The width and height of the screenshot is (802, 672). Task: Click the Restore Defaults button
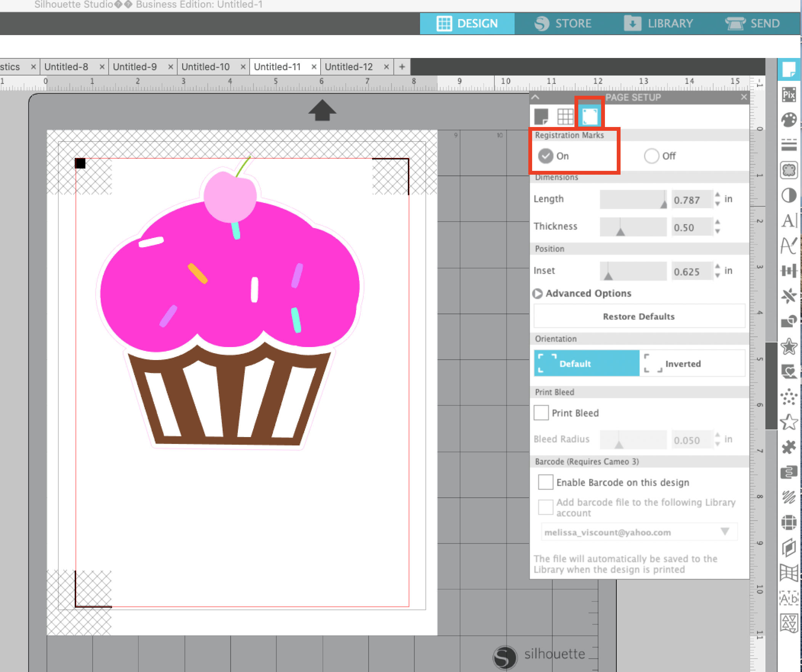[x=638, y=316]
